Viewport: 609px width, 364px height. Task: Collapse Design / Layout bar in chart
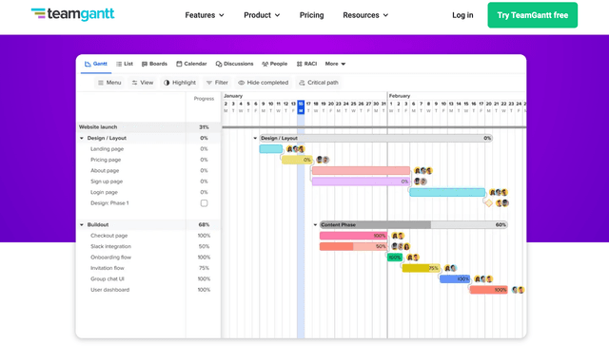point(255,138)
